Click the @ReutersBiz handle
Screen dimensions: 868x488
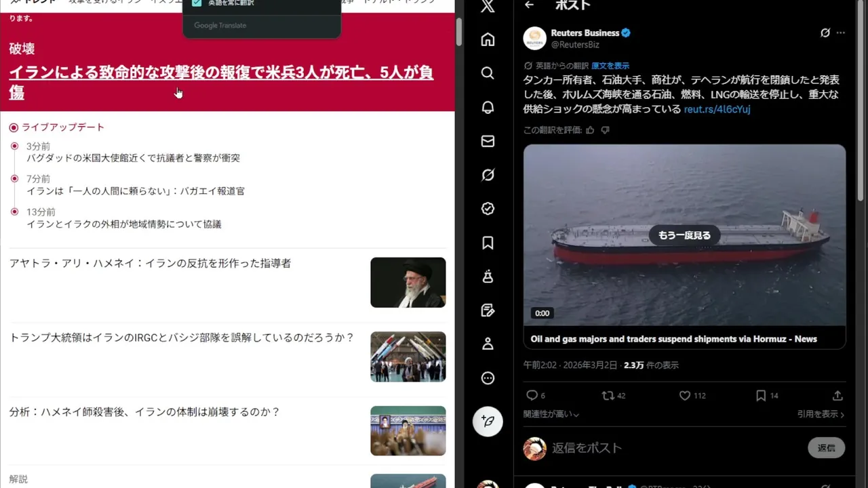[x=575, y=45]
